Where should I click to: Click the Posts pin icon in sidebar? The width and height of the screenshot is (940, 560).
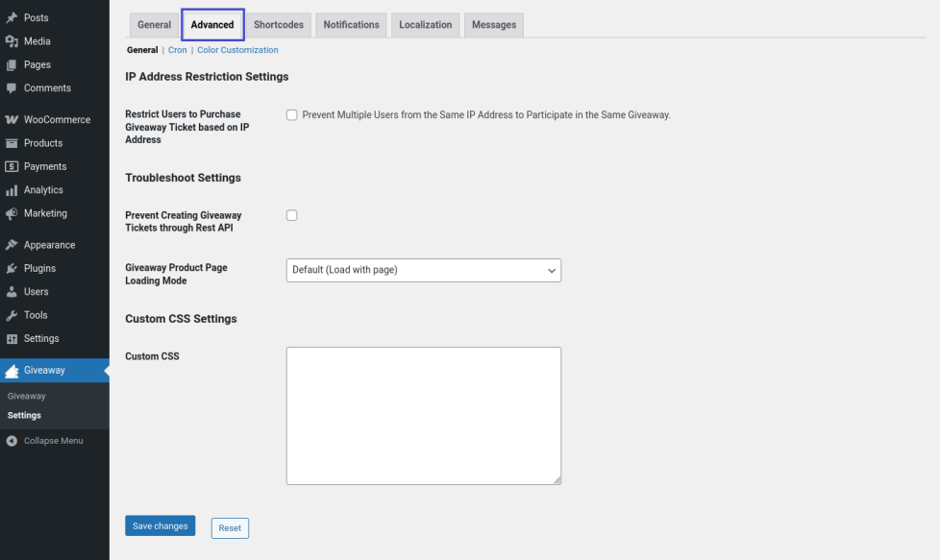12,18
